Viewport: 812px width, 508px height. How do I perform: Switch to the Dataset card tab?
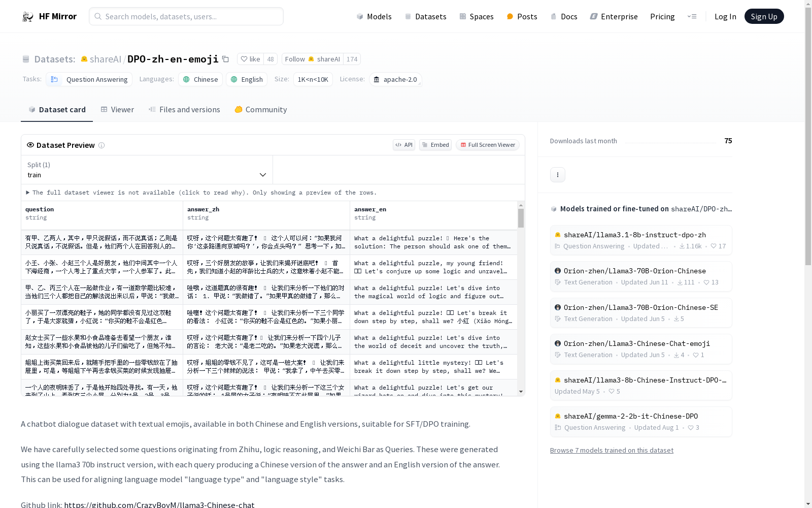[x=57, y=110]
